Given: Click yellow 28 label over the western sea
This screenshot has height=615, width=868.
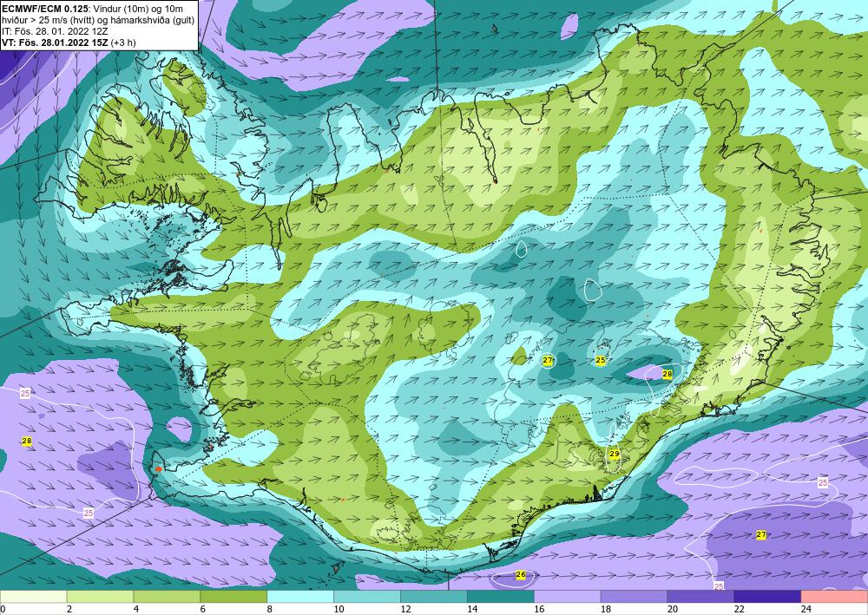Looking at the screenshot, I should click(x=27, y=441).
